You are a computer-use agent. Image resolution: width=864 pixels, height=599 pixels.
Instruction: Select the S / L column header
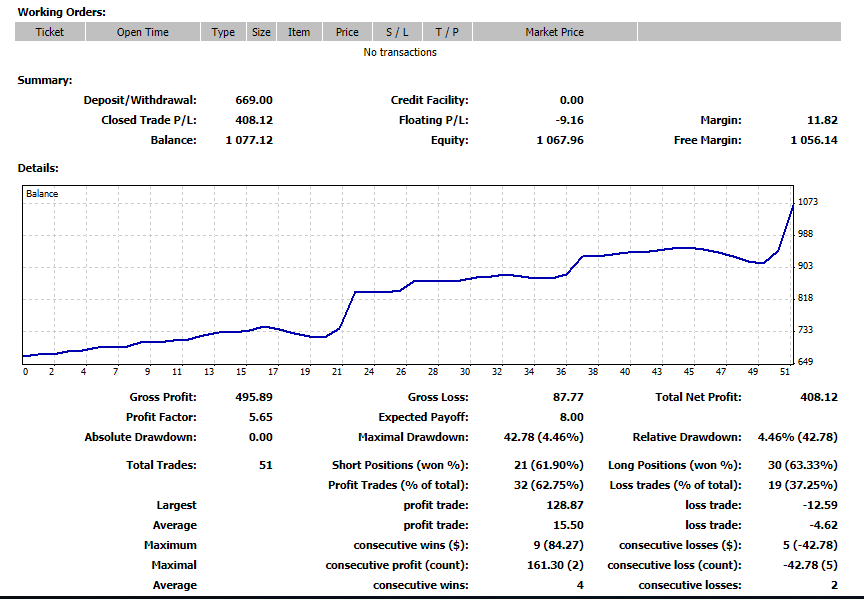(397, 32)
